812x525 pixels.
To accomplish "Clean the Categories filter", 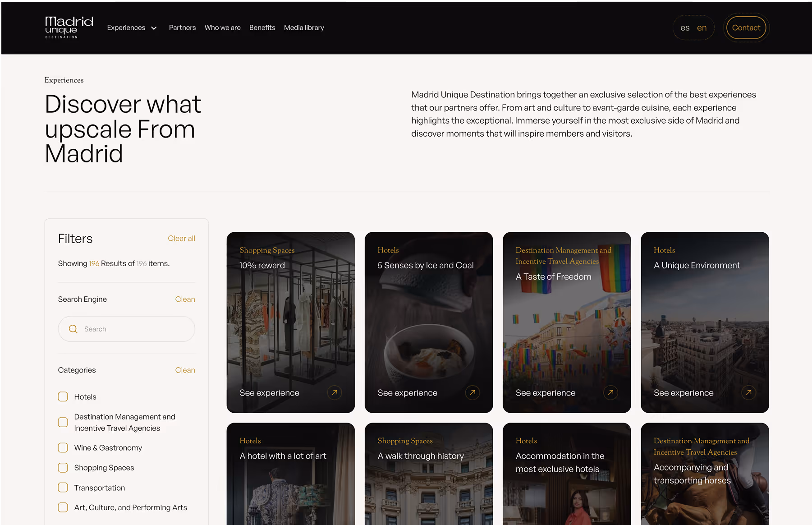I will click(185, 370).
